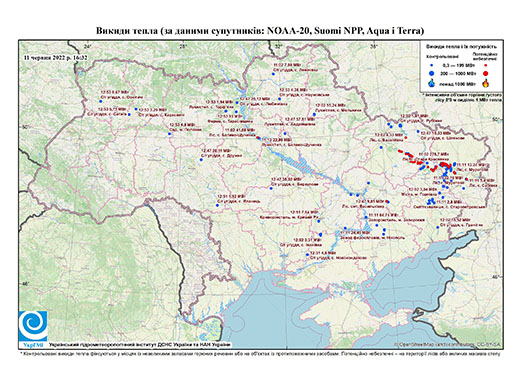Image resolution: width=520 pixels, height=368 pixels.
Task: Open the OpenStreetMap contributors attribution
Action: tap(448, 344)
